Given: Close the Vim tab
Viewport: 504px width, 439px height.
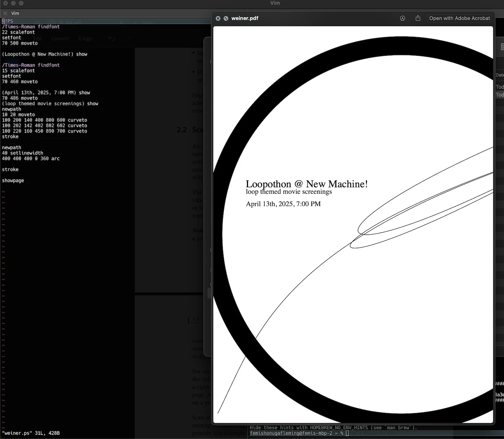Looking at the screenshot, I should [5, 13].
